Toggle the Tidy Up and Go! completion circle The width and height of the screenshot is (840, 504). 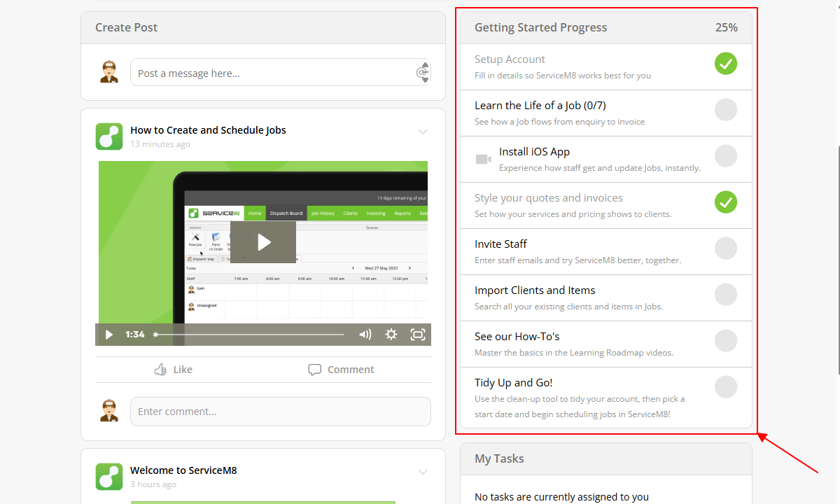point(726,387)
